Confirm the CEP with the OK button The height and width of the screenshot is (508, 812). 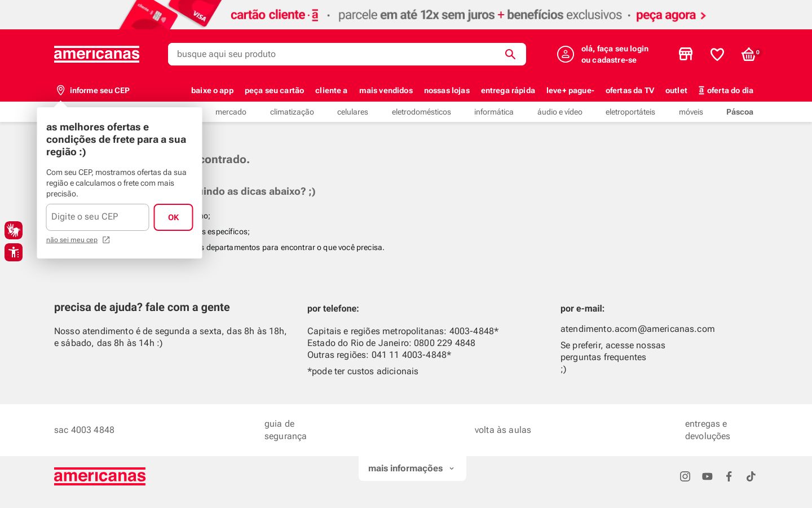point(173,217)
